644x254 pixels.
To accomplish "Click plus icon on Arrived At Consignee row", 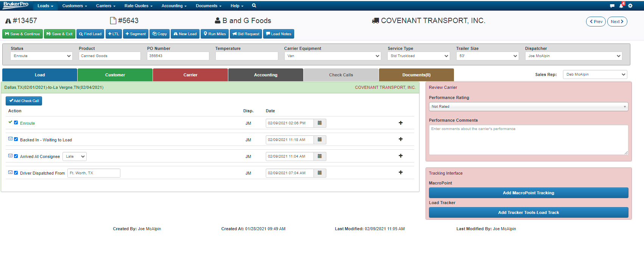I will click(x=401, y=156).
